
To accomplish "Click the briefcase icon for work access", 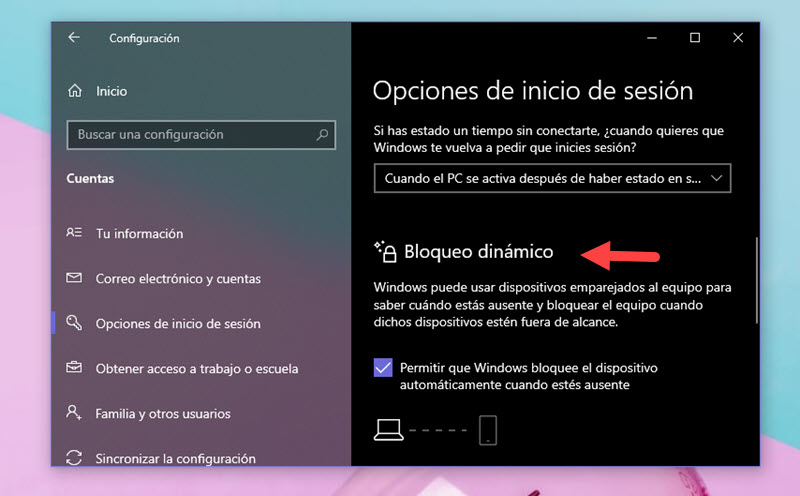I will [74, 368].
